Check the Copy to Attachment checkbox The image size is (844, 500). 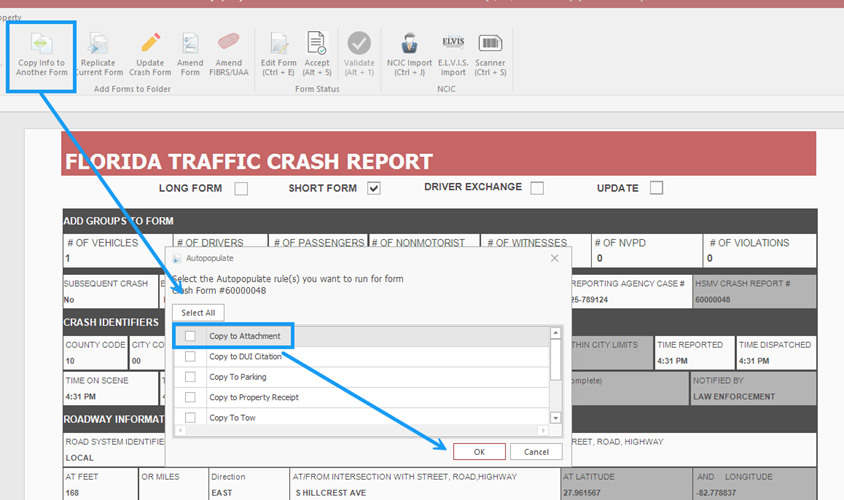coord(190,336)
